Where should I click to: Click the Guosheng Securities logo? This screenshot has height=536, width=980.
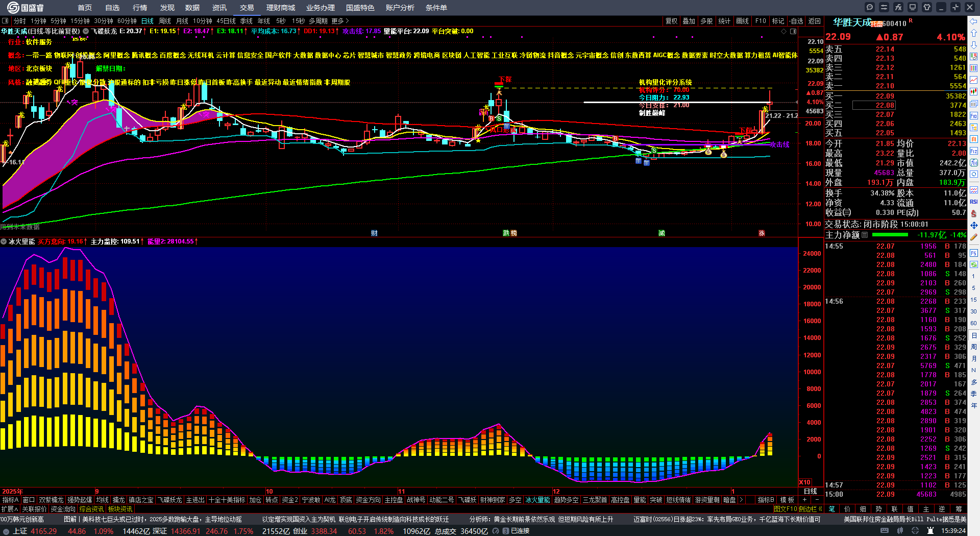tap(26, 8)
